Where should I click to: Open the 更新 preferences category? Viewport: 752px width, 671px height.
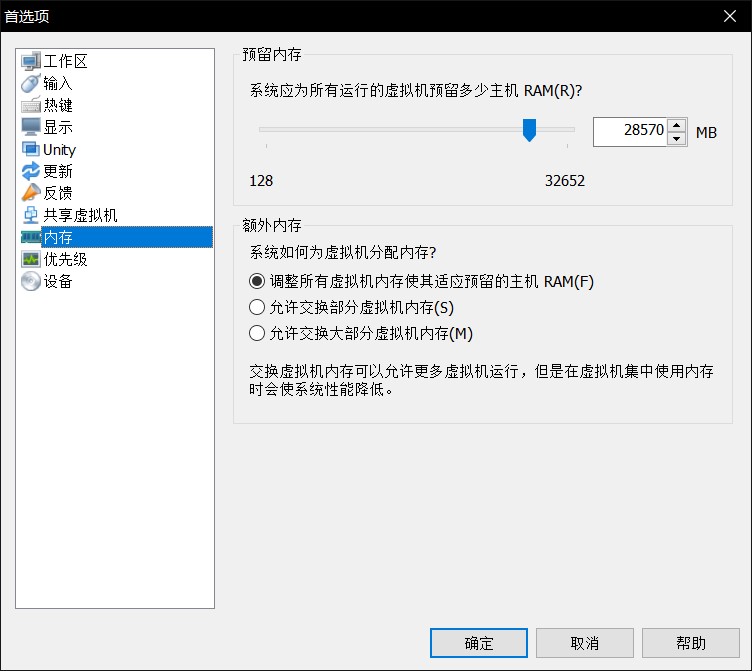(x=58, y=171)
